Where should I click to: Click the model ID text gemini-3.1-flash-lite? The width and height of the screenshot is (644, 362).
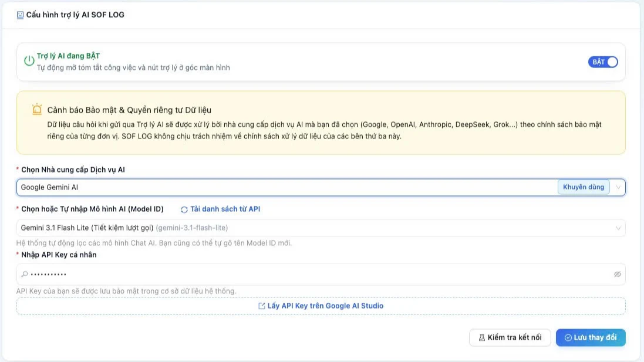pos(192,228)
